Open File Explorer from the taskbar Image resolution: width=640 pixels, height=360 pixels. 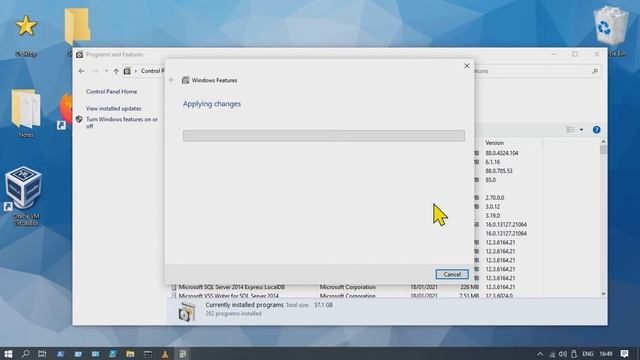130,353
